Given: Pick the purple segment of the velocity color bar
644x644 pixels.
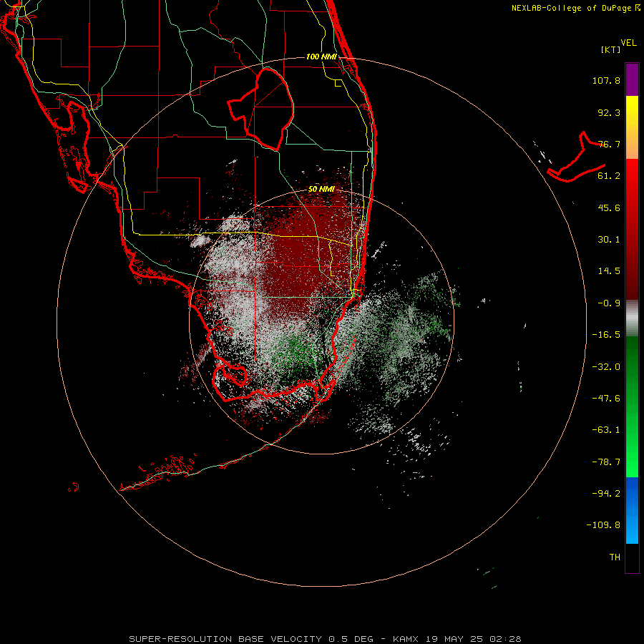Looking at the screenshot, I should click(x=632, y=79).
